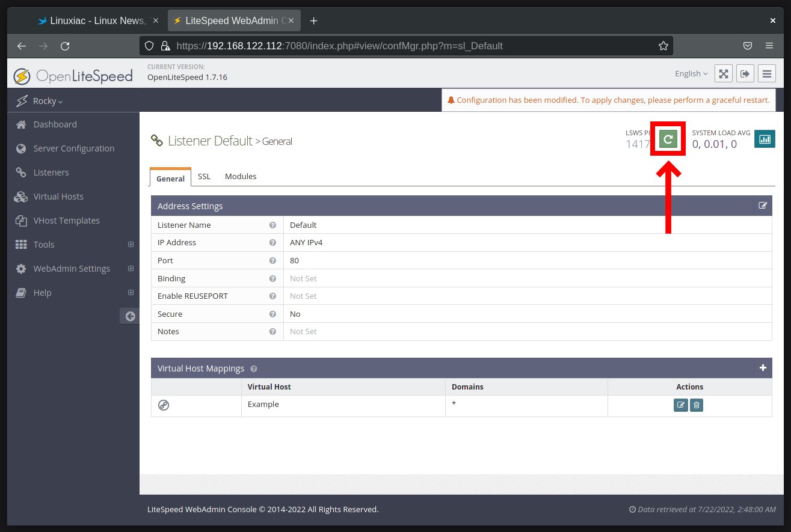Click the Example virtual host cell
The image size is (791, 532).
click(x=343, y=406)
